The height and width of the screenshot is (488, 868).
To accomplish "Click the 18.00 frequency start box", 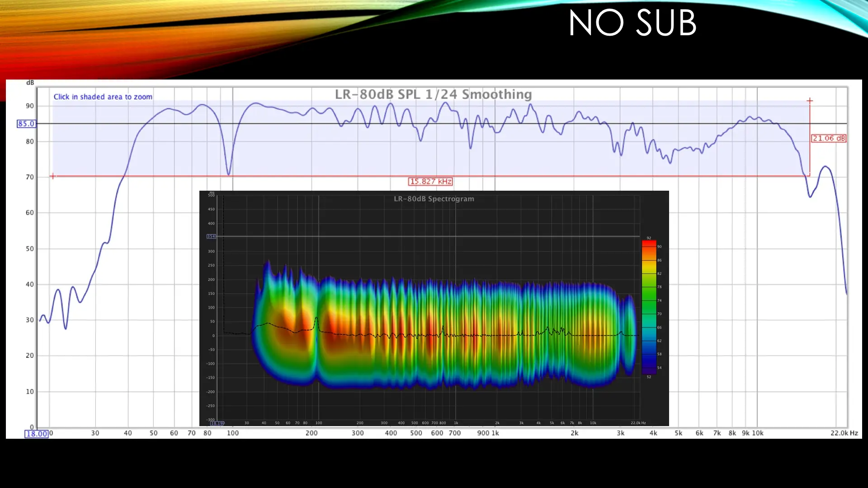I will [36, 434].
